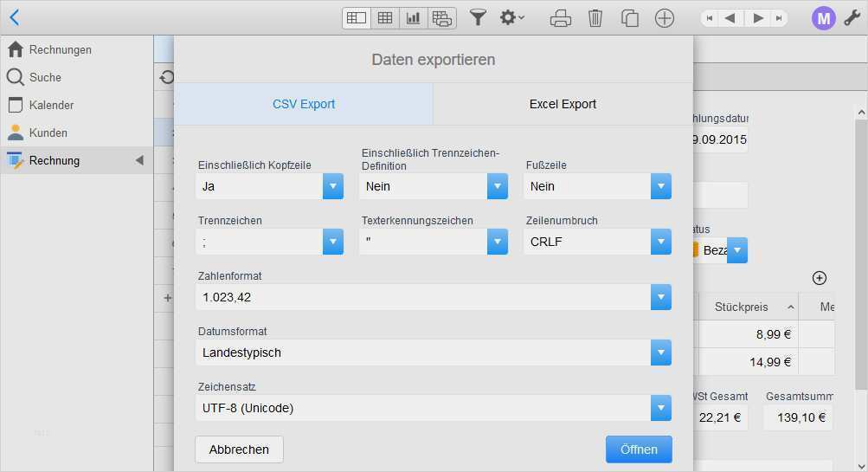Open the Zeichensatz UTF-8 dropdown
This screenshot has width=868, height=472.
[434, 408]
